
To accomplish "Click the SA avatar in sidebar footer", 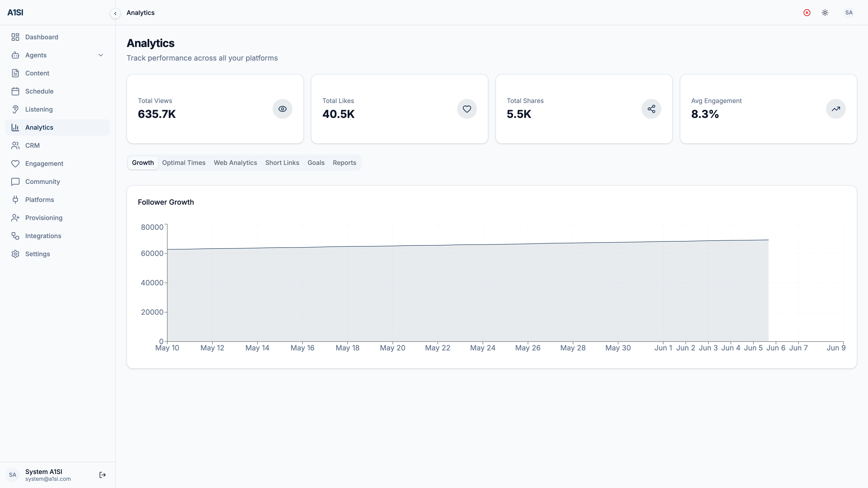I will pos(12,475).
